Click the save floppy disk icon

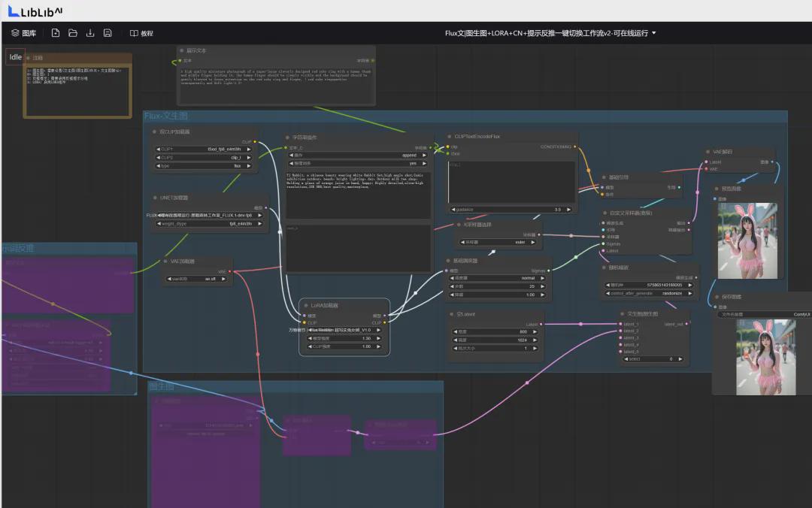coord(108,33)
